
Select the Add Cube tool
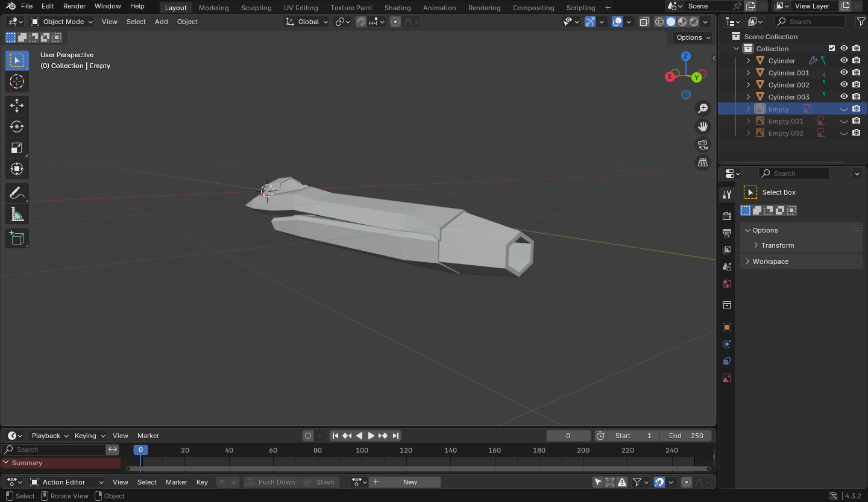(17, 239)
